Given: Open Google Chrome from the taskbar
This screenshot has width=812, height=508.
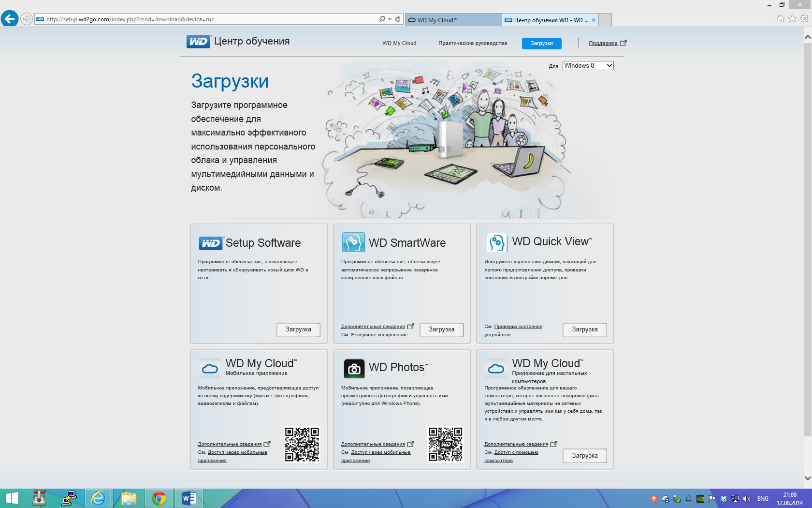Looking at the screenshot, I should point(159,498).
